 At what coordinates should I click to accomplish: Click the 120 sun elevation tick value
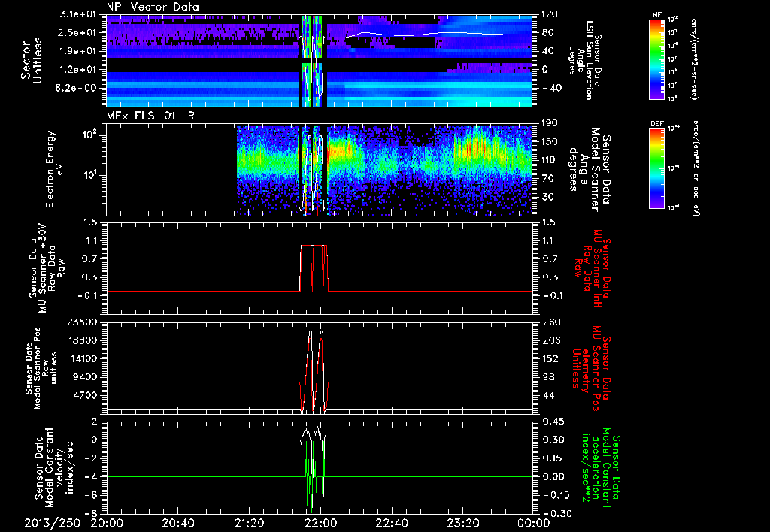pyautogui.click(x=549, y=14)
